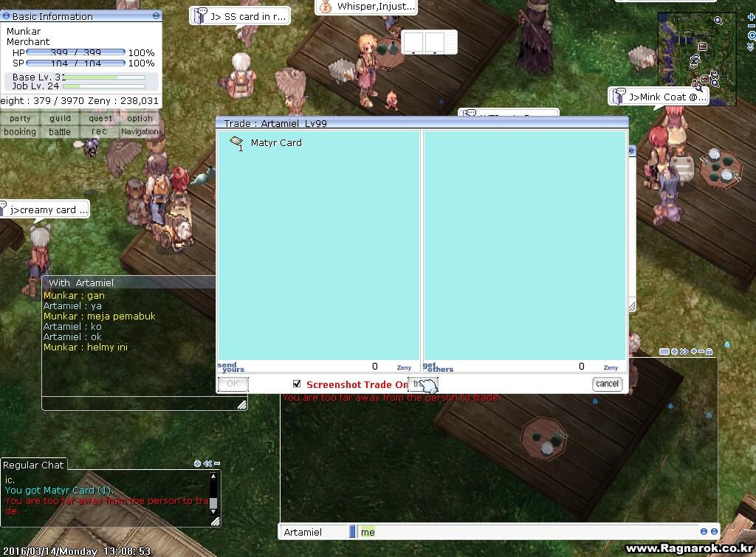Viewport: 756px width, 557px height.
Task: Click the OK button in the trade window
Action: [x=233, y=384]
